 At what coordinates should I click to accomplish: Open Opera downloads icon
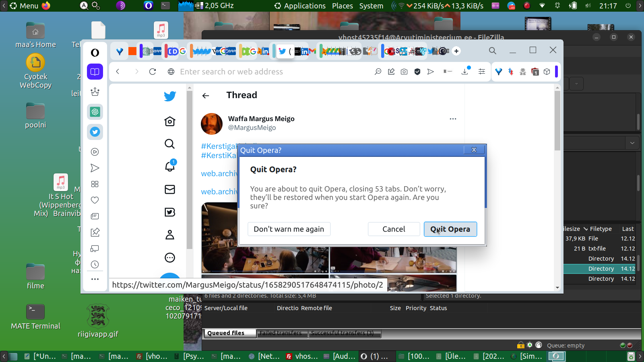pos(465,71)
